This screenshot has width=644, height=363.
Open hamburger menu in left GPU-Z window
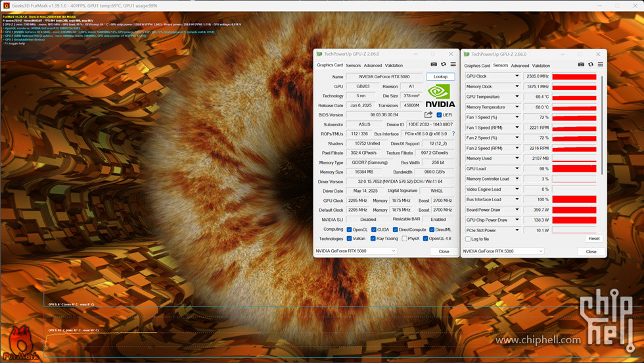453,64
